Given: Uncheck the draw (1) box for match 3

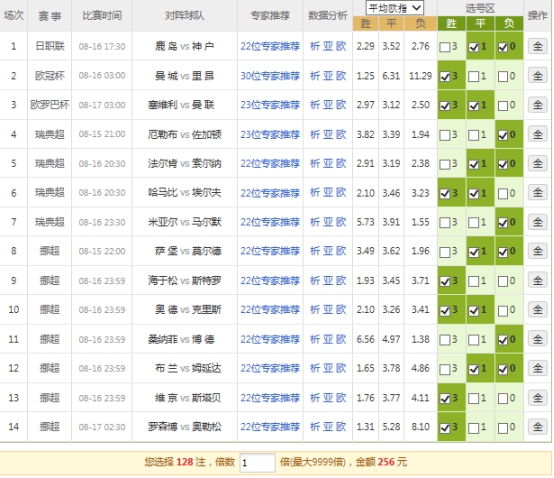Looking at the screenshot, I should coord(473,106).
